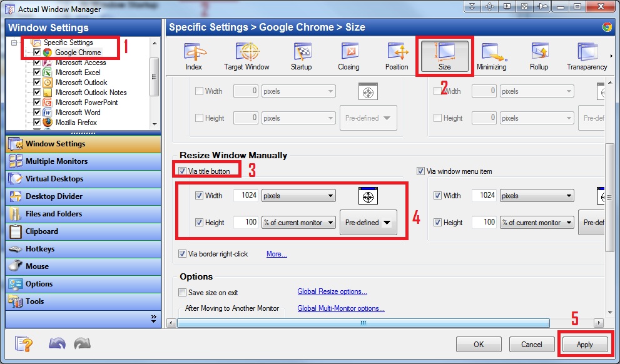Open the Clipboard section
The height and width of the screenshot is (364, 620).
[x=83, y=231]
